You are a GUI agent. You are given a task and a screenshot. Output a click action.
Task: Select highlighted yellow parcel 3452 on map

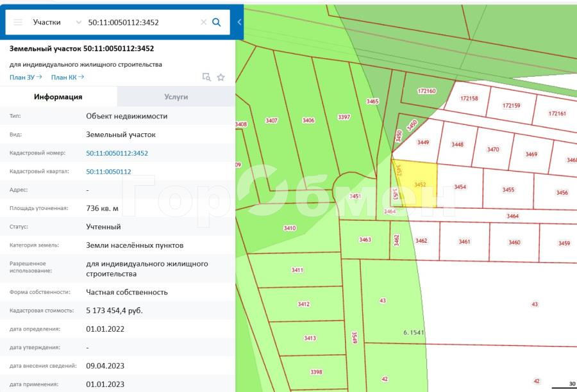click(418, 184)
